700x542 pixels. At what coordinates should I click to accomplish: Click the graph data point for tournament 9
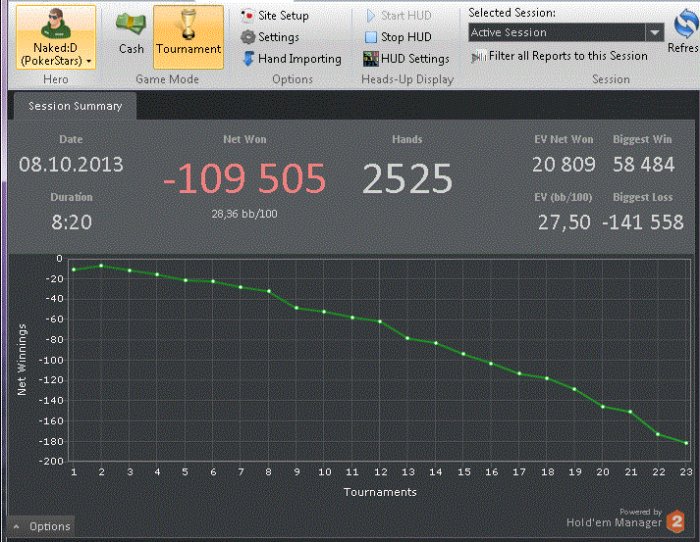click(x=296, y=308)
